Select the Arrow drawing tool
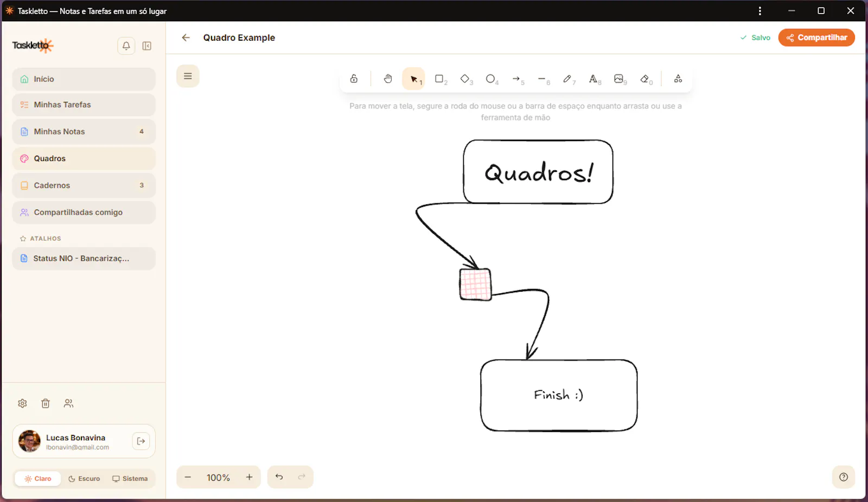The height and width of the screenshot is (502, 868). 517,79
